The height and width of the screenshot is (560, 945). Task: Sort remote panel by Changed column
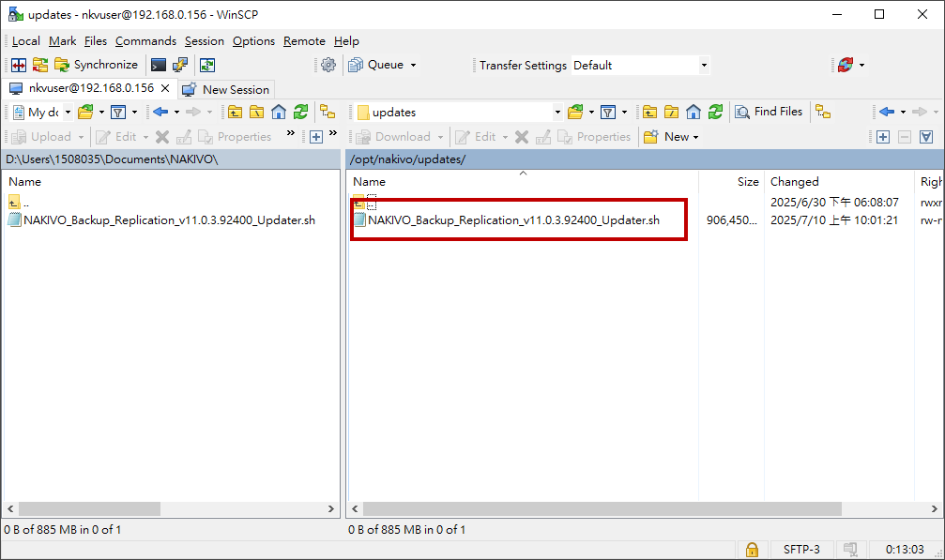[840, 181]
